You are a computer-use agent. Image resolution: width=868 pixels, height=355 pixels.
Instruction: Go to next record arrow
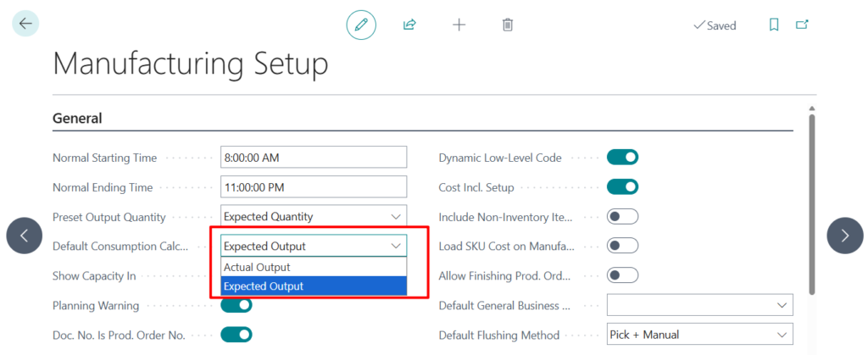844,236
